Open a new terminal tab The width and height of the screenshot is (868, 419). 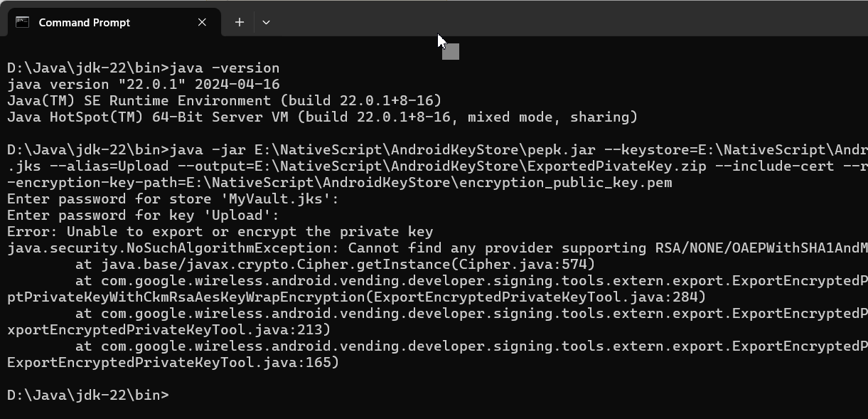coord(240,22)
